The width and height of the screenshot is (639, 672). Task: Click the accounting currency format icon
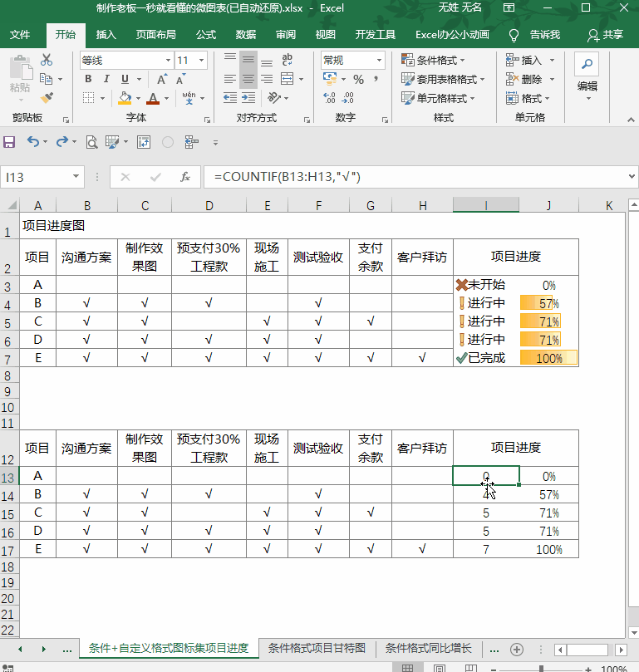tap(330, 79)
